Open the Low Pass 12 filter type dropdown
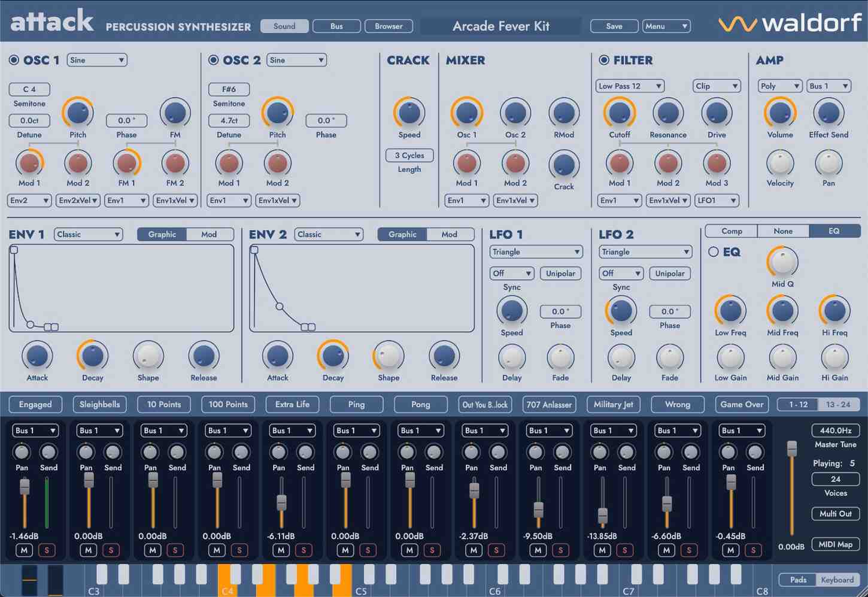Image resolution: width=868 pixels, height=597 pixels. [630, 86]
